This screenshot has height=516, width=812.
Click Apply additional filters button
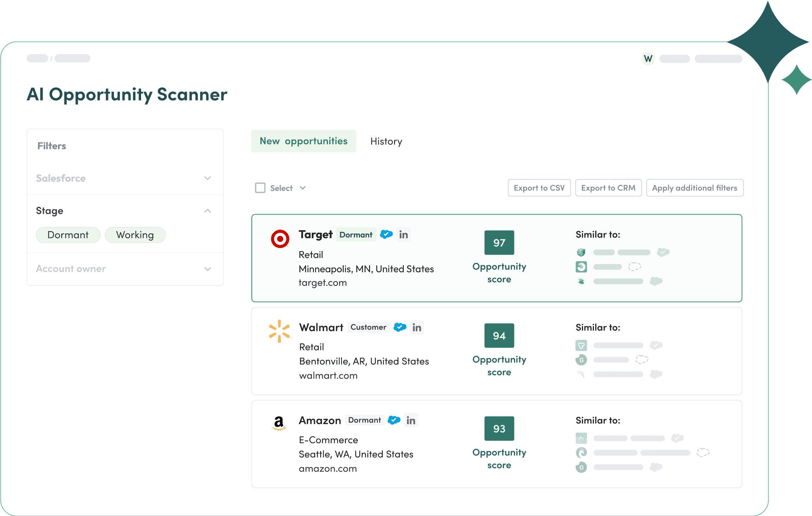(x=694, y=188)
